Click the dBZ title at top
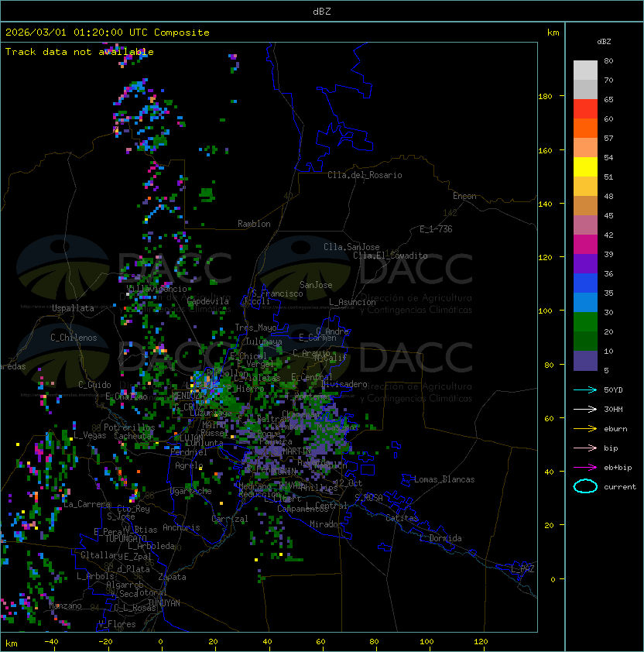 322,11
